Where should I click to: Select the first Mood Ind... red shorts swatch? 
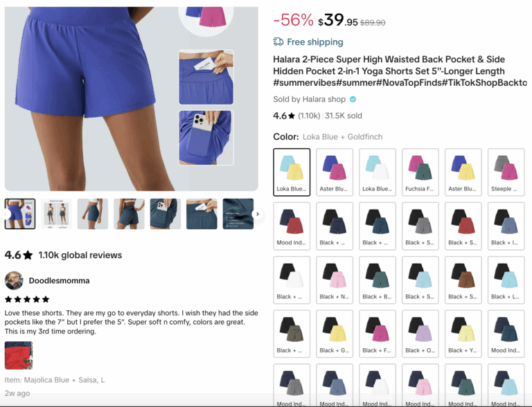292,226
